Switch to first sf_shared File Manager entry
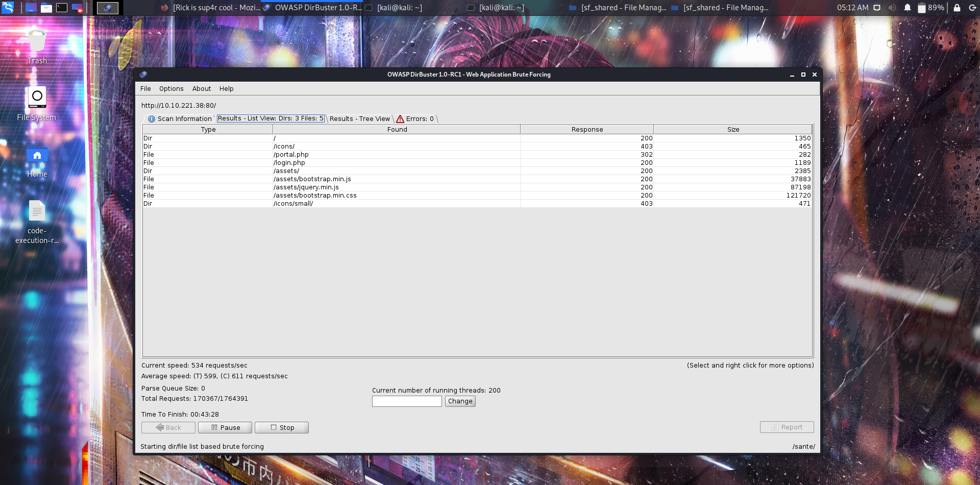 (618, 8)
